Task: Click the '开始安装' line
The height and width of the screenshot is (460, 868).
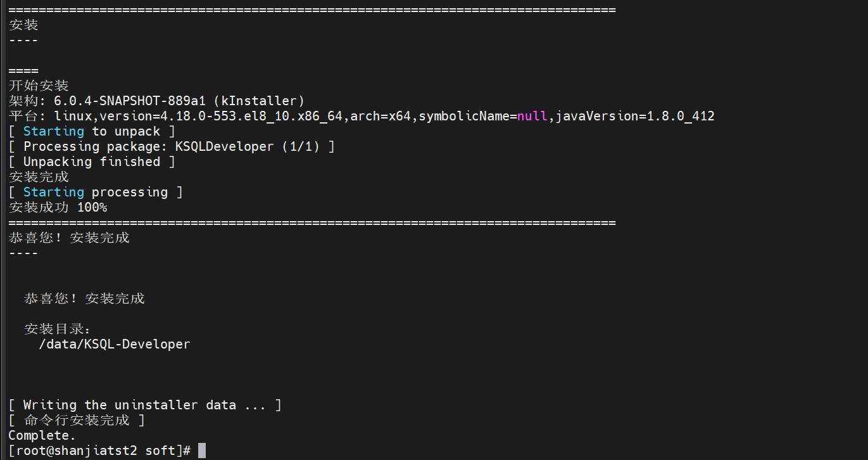Action: coord(39,86)
